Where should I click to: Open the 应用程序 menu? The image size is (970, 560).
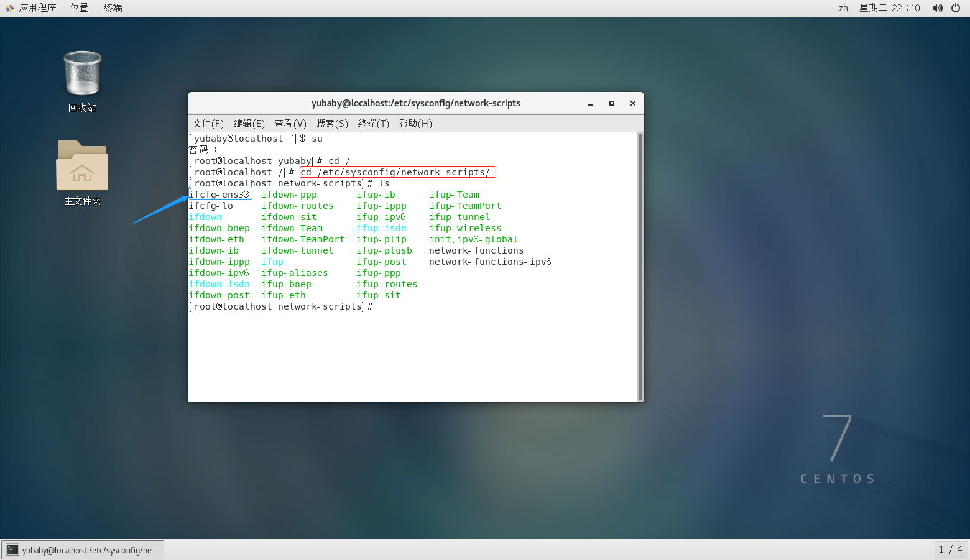tap(37, 8)
